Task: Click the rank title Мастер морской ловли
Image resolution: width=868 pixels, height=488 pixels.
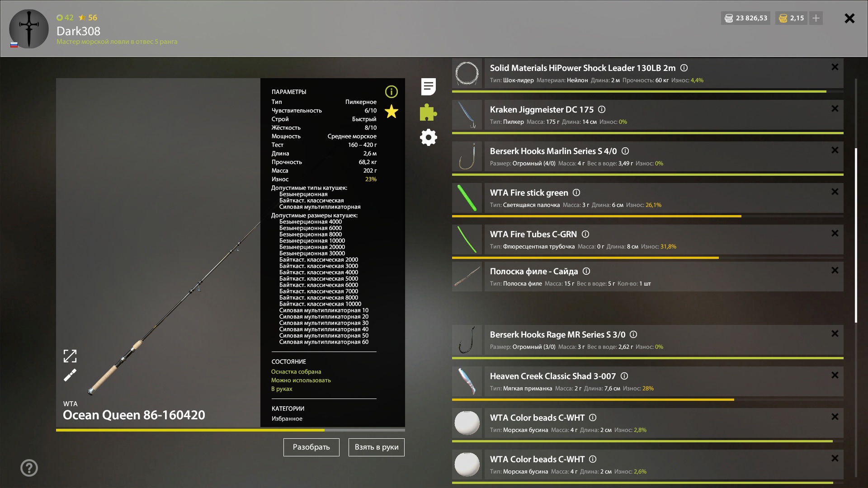Action: 117,42
